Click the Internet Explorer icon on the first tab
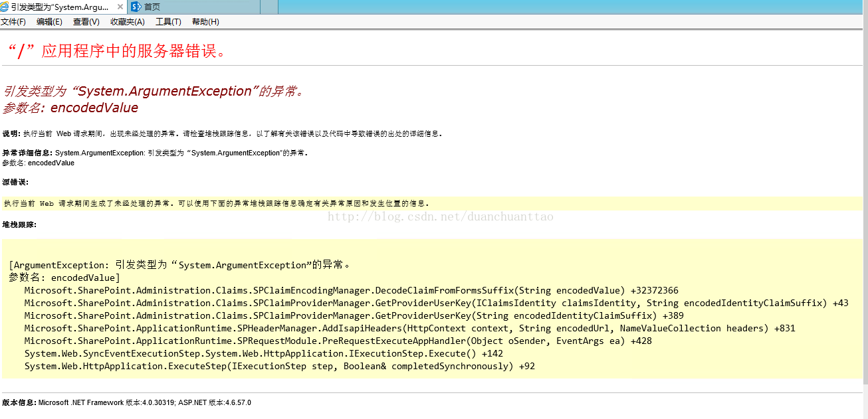 pos(5,7)
